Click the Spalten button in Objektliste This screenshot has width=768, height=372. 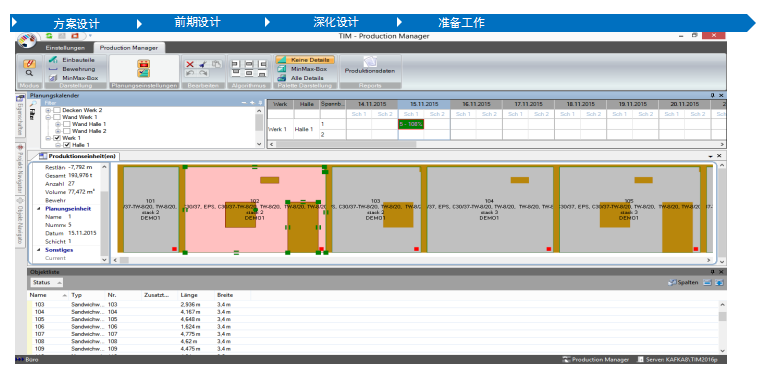coord(684,282)
